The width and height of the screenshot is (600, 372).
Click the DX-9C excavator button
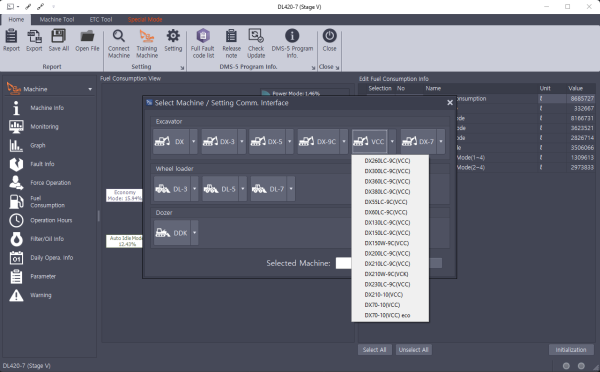coord(318,142)
